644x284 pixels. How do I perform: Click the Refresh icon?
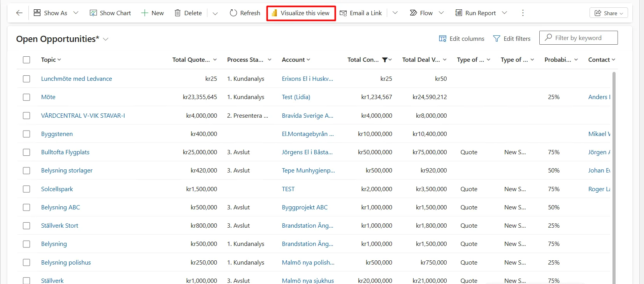coord(233,13)
